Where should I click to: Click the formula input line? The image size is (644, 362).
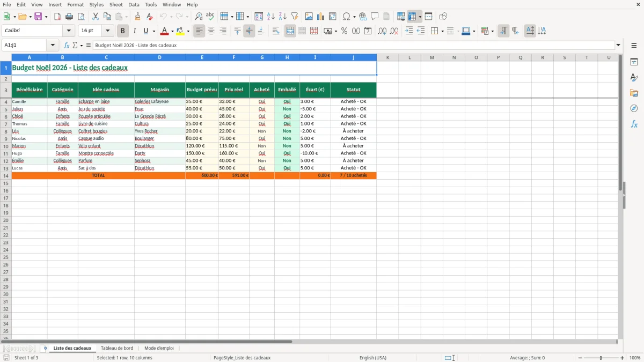point(353,46)
